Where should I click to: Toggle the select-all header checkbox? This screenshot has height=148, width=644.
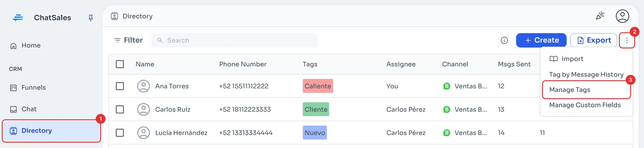click(120, 64)
